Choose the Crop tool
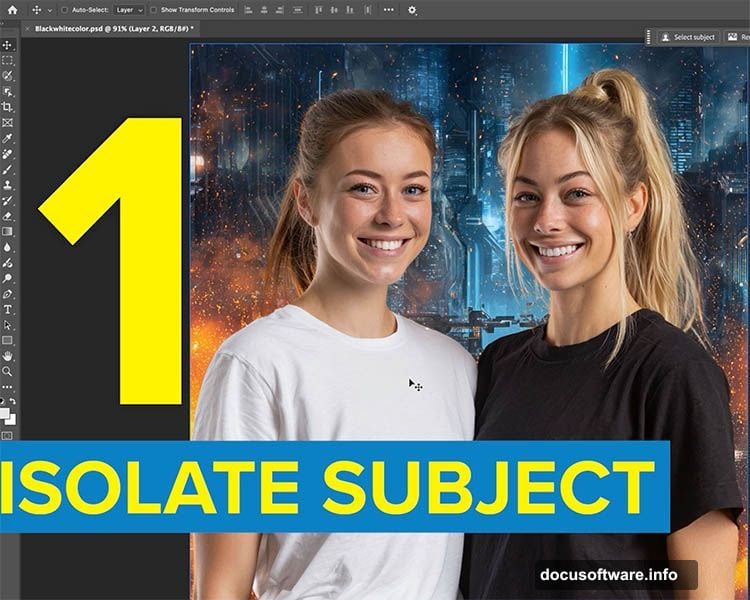The image size is (750, 600). tap(8, 107)
